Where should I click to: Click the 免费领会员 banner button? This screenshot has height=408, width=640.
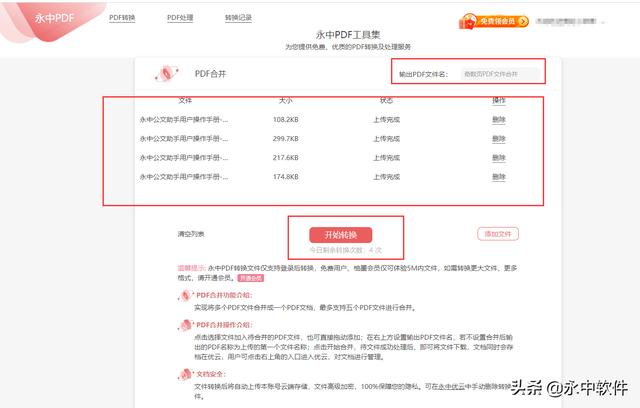pos(494,21)
